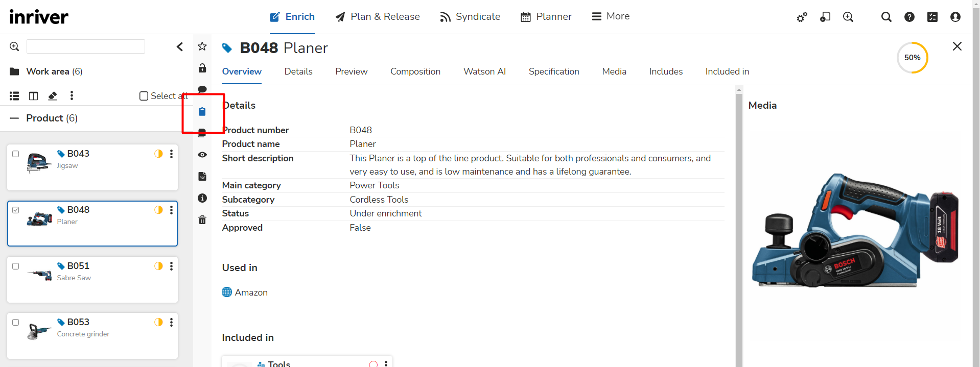Switch to list view icon
Image resolution: width=980 pixels, height=367 pixels.
tap(14, 95)
